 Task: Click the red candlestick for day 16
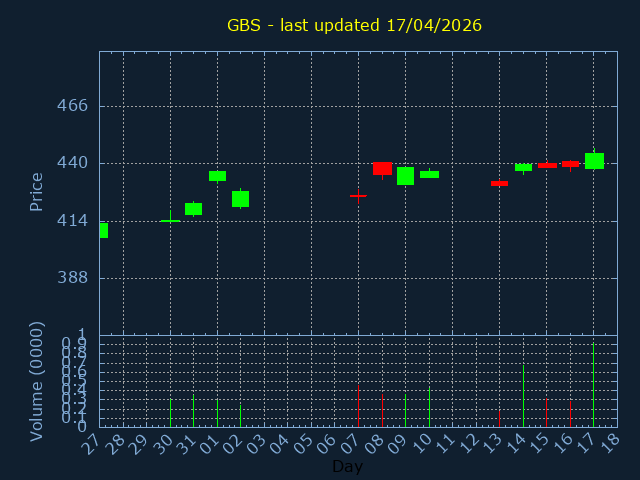tap(570, 164)
